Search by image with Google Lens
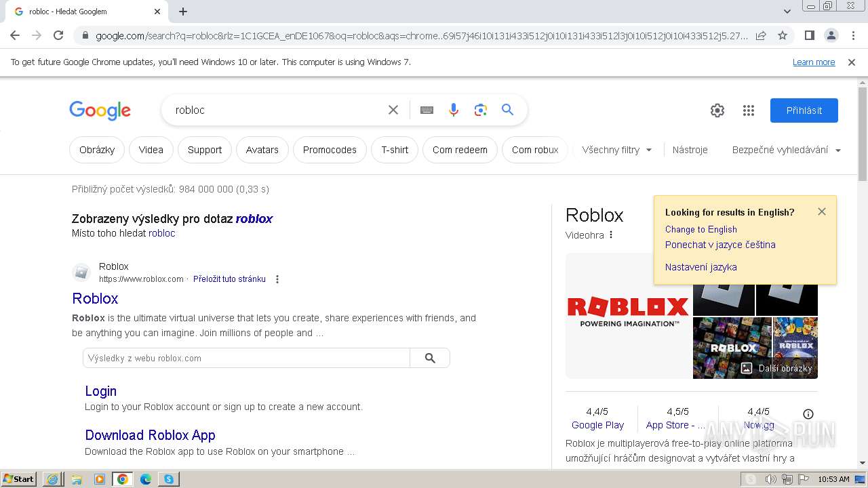 click(481, 110)
